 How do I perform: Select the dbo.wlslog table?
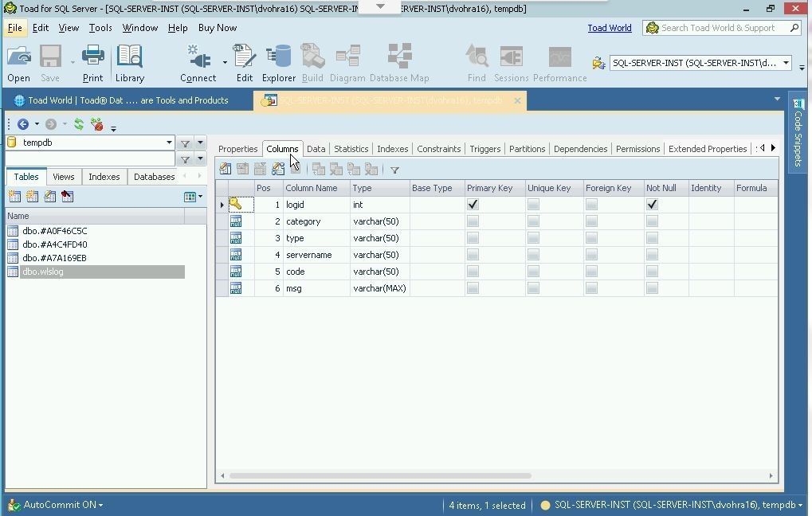[43, 272]
